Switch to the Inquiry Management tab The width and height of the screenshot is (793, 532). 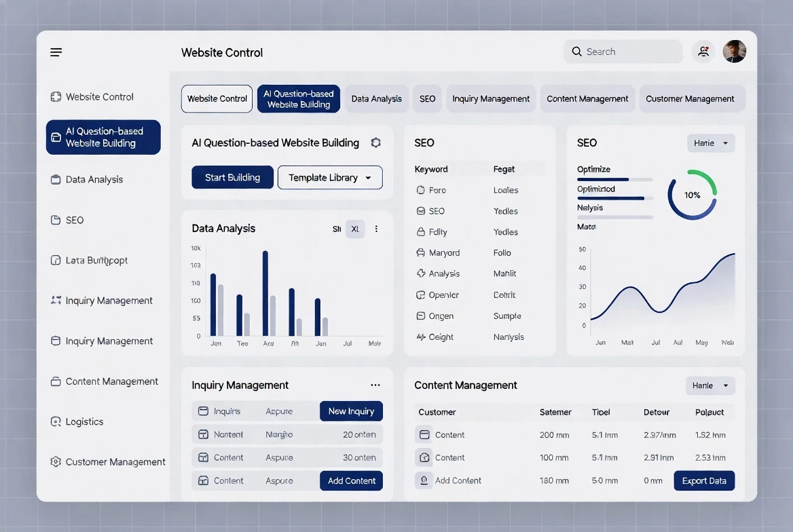491,99
